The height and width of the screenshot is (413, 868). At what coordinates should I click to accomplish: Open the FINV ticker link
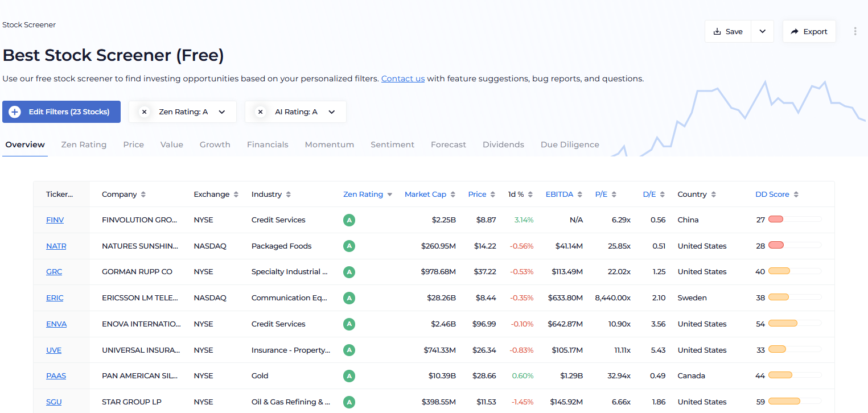pyautogui.click(x=55, y=220)
